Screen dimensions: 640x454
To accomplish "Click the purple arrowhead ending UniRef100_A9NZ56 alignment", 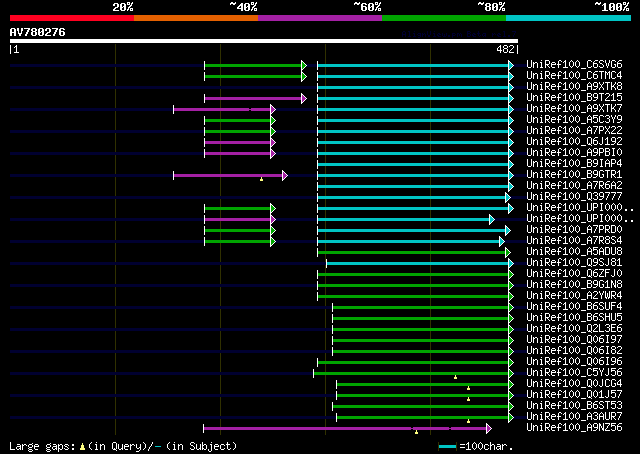I will (489, 429).
